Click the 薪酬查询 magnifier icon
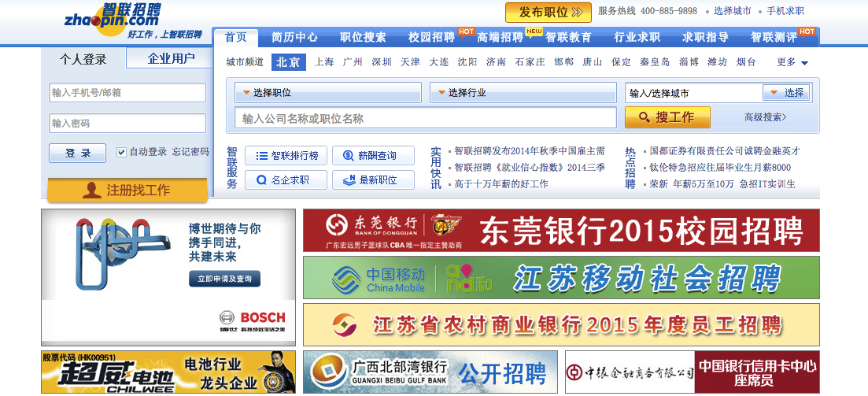This screenshot has height=396, width=868. [x=348, y=156]
